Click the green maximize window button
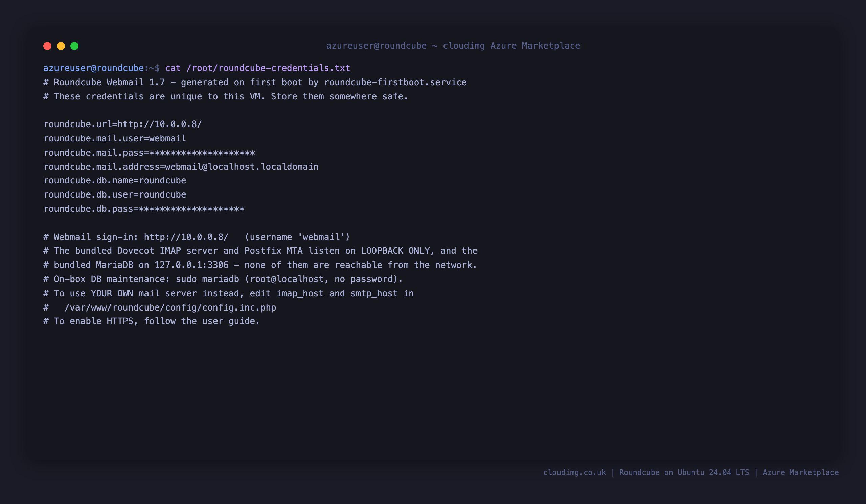This screenshot has width=866, height=504. pyautogui.click(x=74, y=46)
